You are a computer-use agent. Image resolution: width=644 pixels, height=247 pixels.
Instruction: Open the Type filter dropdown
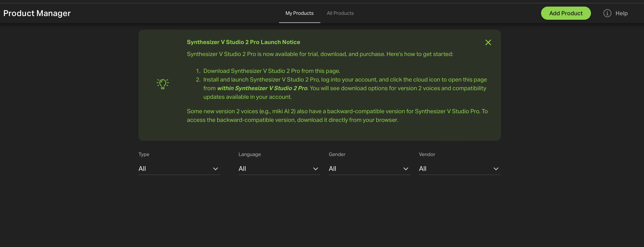click(179, 169)
